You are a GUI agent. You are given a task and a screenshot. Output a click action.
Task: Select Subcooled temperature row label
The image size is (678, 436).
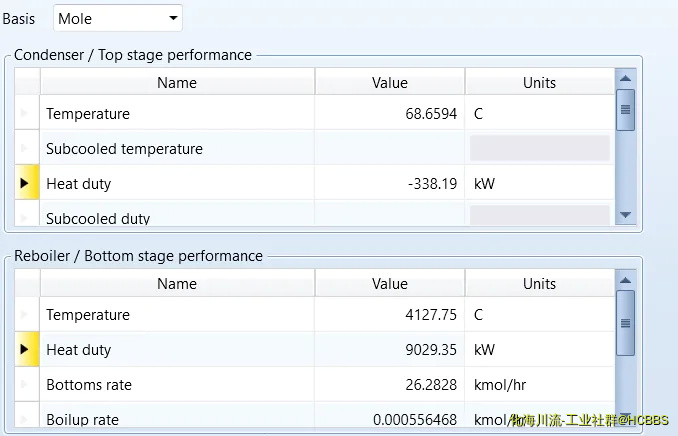(124, 149)
